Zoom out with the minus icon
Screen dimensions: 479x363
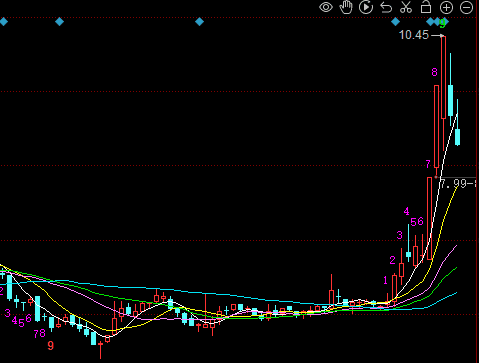[x=466, y=7]
